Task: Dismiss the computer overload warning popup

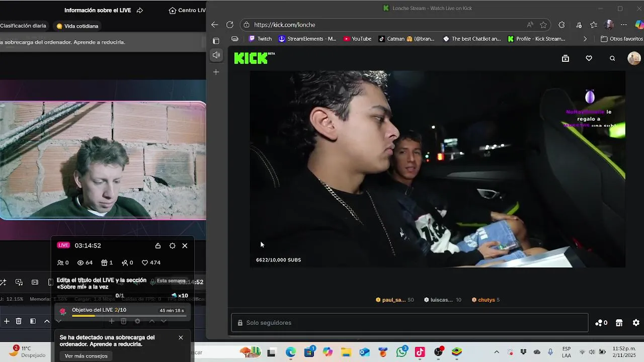Action: pos(181,337)
